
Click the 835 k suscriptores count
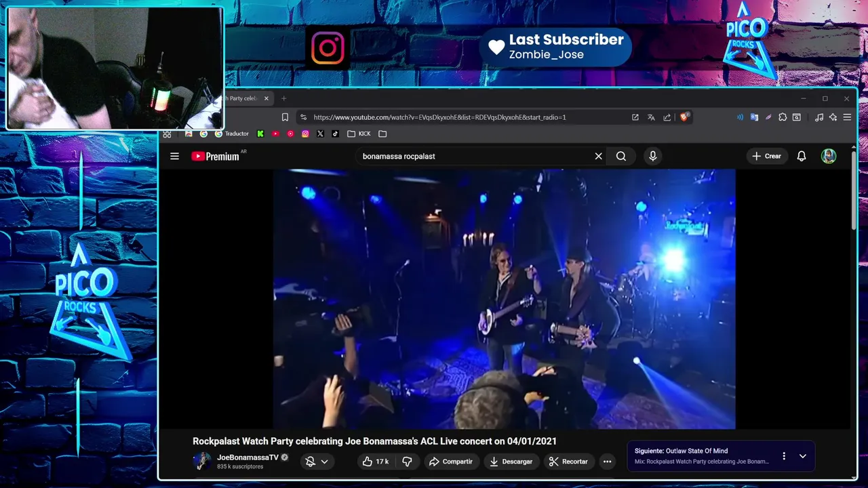[240, 467]
